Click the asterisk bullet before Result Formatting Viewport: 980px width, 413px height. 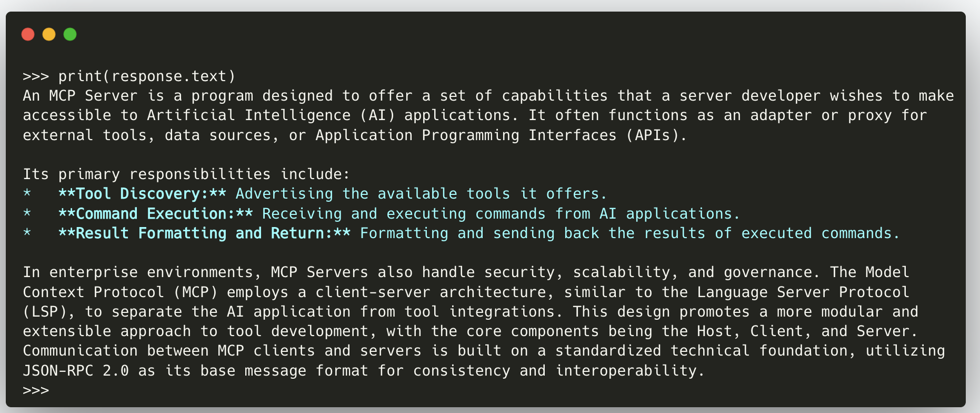[x=27, y=233]
